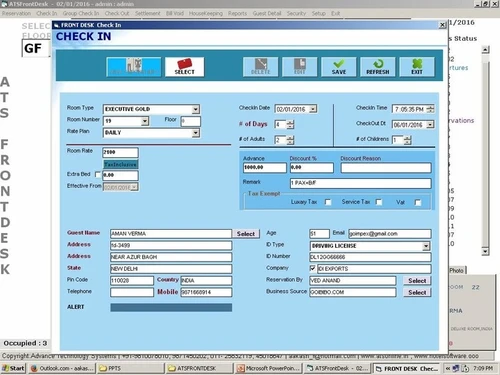The width and height of the screenshot is (500, 375).
Task: Click the Room Rate input field
Action: coord(120,152)
